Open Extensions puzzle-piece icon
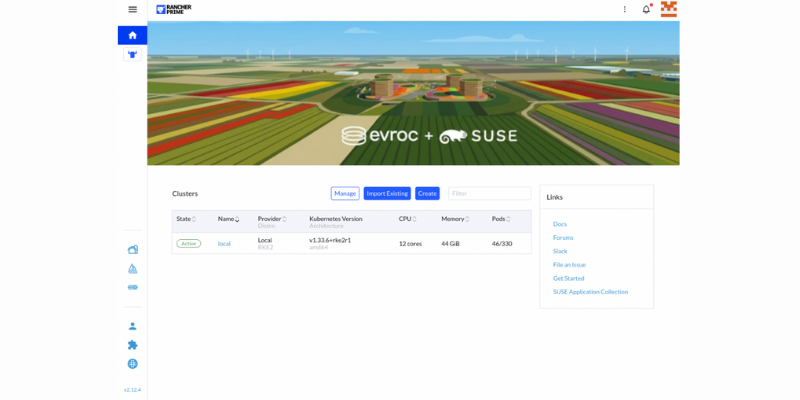This screenshot has height=400, width=800. [x=132, y=345]
